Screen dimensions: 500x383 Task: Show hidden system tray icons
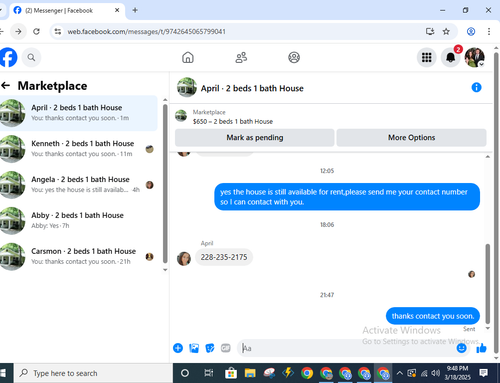(x=399, y=373)
